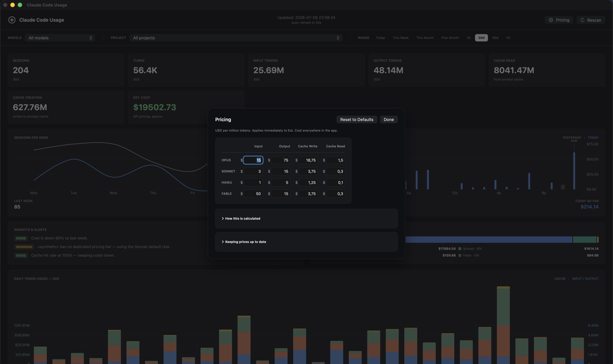Click the $1614.14 Sonnet cost figure
613x364 pixels.
pyautogui.click(x=591, y=249)
